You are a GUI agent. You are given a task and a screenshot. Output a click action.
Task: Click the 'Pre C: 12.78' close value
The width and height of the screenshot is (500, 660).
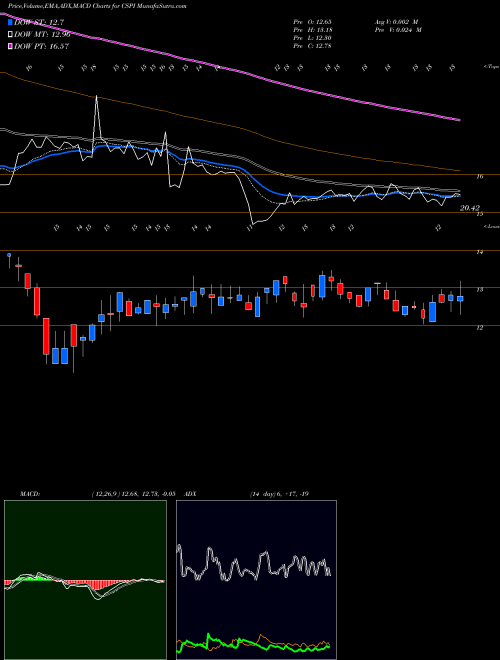[312, 46]
